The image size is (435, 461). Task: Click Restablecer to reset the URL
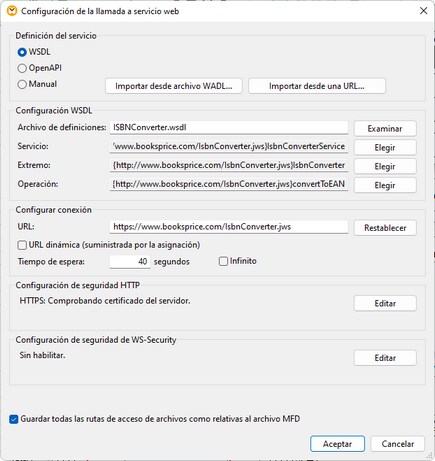tap(385, 228)
